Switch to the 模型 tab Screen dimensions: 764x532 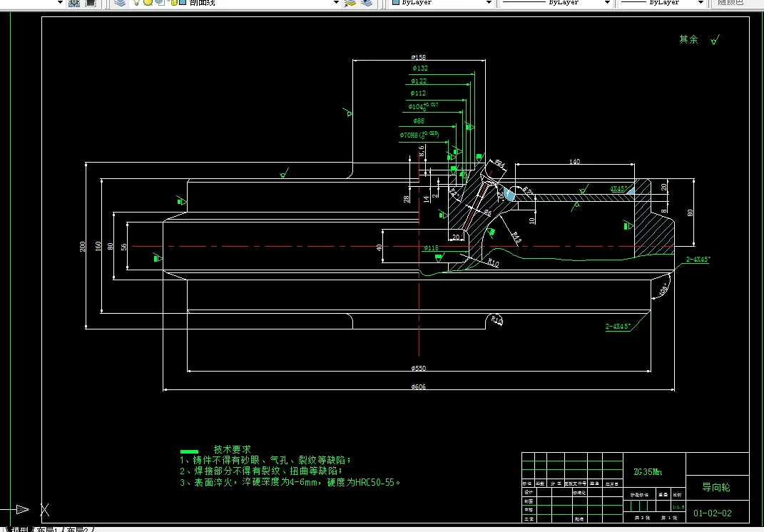pos(20,529)
